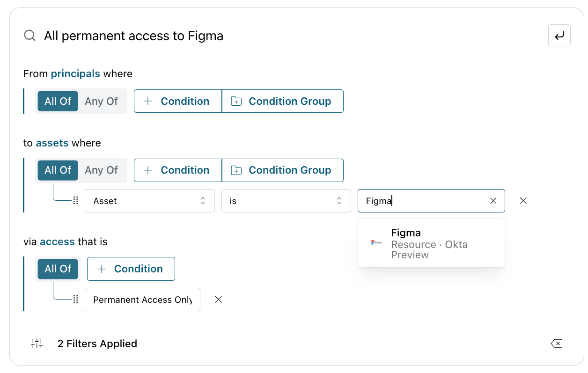Submit query with the enter arrow icon
This screenshot has height=373, width=588.
point(559,36)
